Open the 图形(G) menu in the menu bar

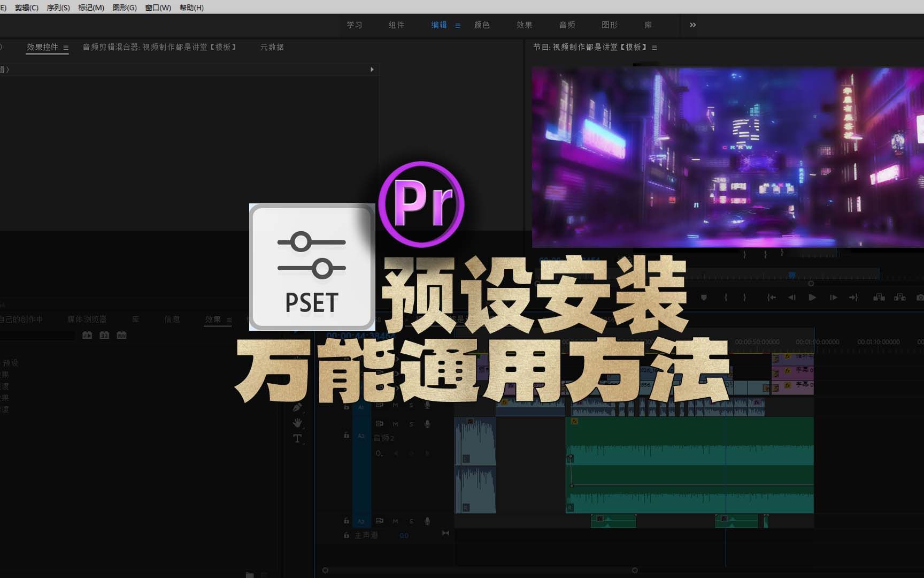click(125, 7)
